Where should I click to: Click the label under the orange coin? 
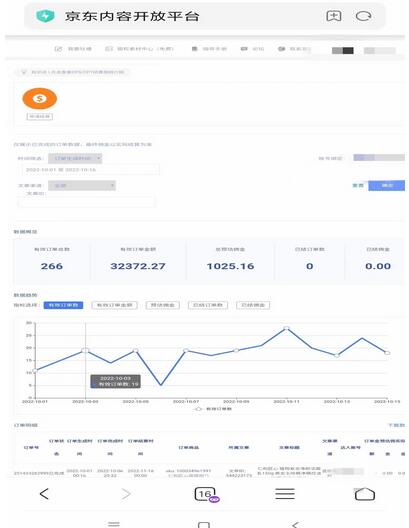[x=40, y=117]
